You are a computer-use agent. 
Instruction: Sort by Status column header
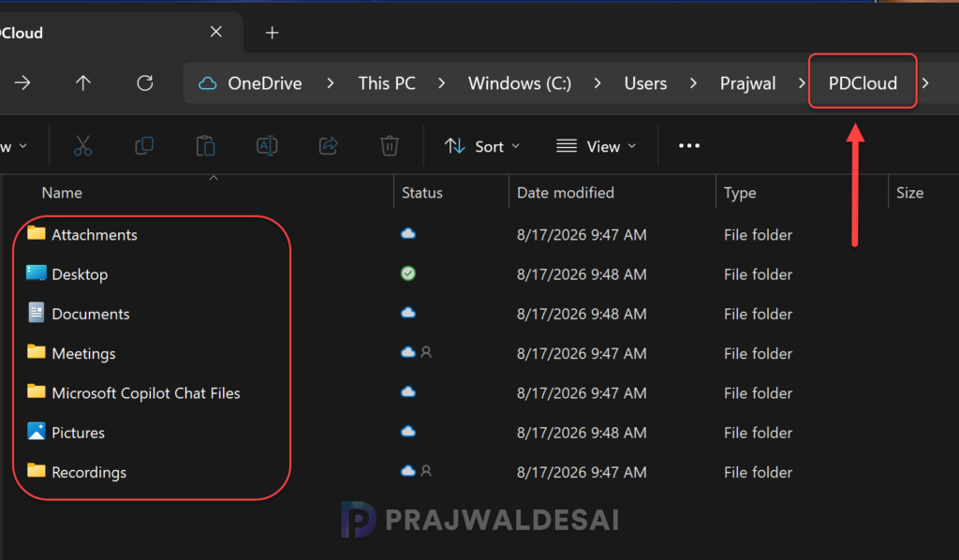click(x=422, y=193)
